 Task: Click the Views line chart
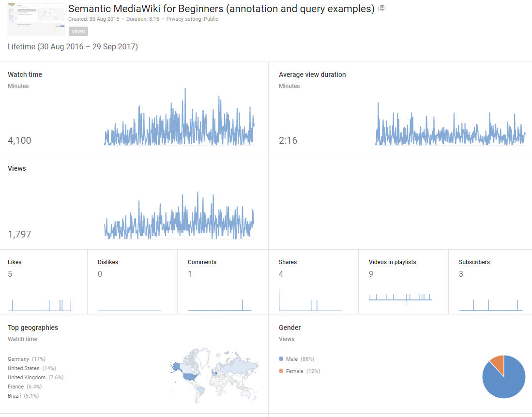179,216
